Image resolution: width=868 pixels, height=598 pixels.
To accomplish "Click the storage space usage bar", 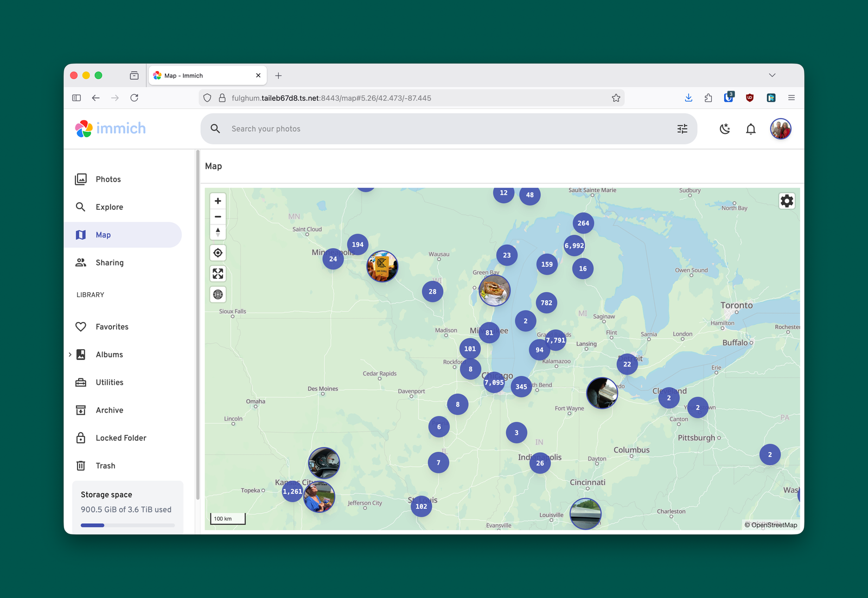I will click(127, 525).
